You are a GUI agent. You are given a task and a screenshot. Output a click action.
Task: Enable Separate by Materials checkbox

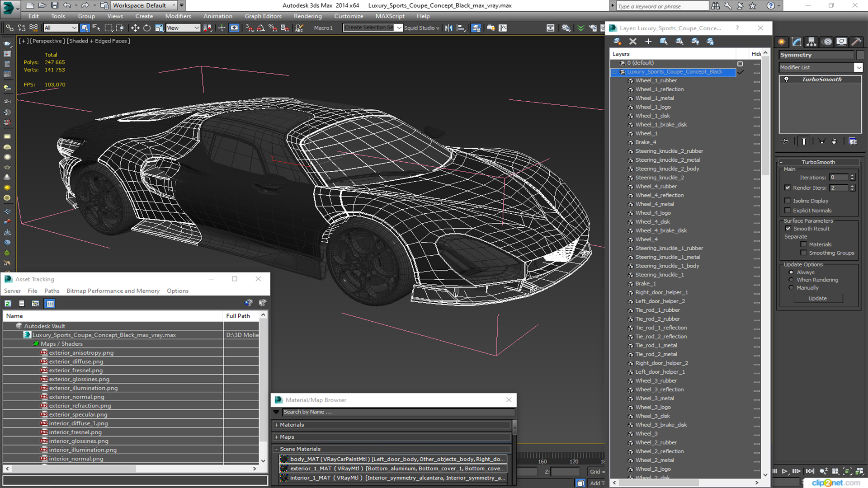click(x=803, y=244)
